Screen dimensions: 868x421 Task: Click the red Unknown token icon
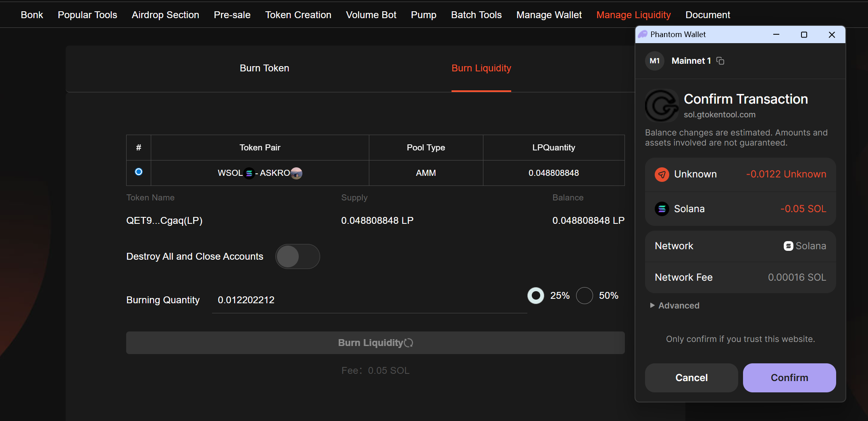pos(662,174)
